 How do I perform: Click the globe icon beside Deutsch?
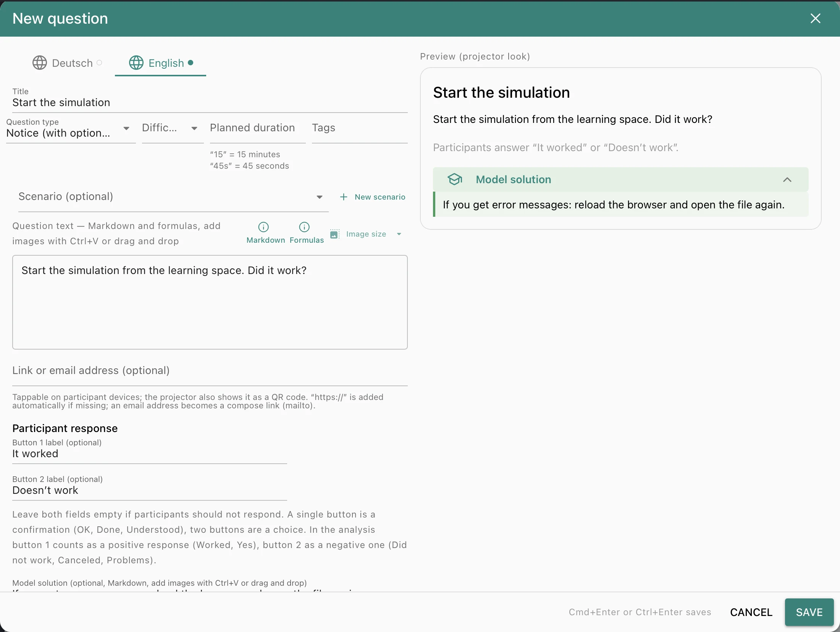pyautogui.click(x=40, y=63)
